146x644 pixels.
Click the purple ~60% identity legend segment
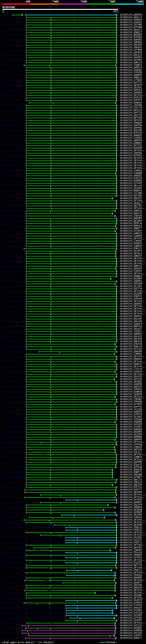(x=73, y=4)
